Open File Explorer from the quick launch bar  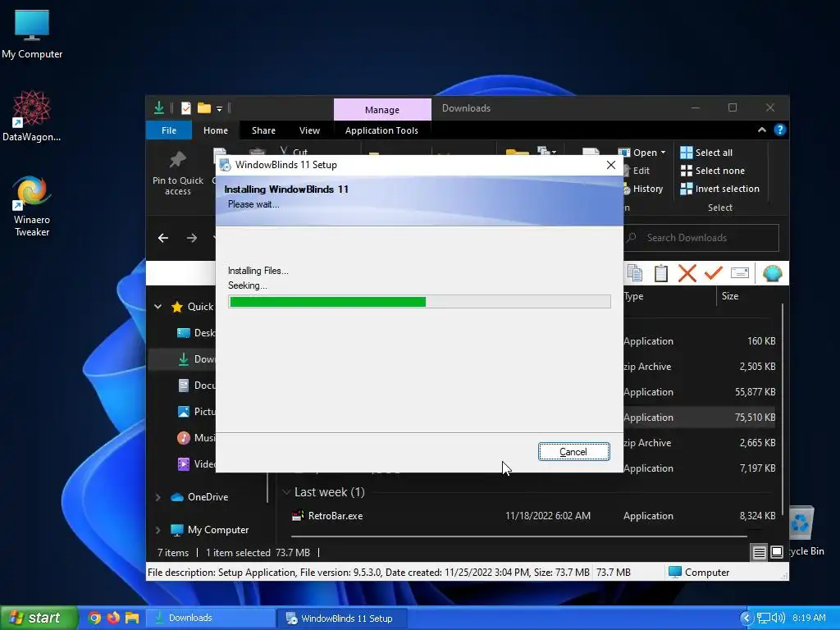(132, 619)
